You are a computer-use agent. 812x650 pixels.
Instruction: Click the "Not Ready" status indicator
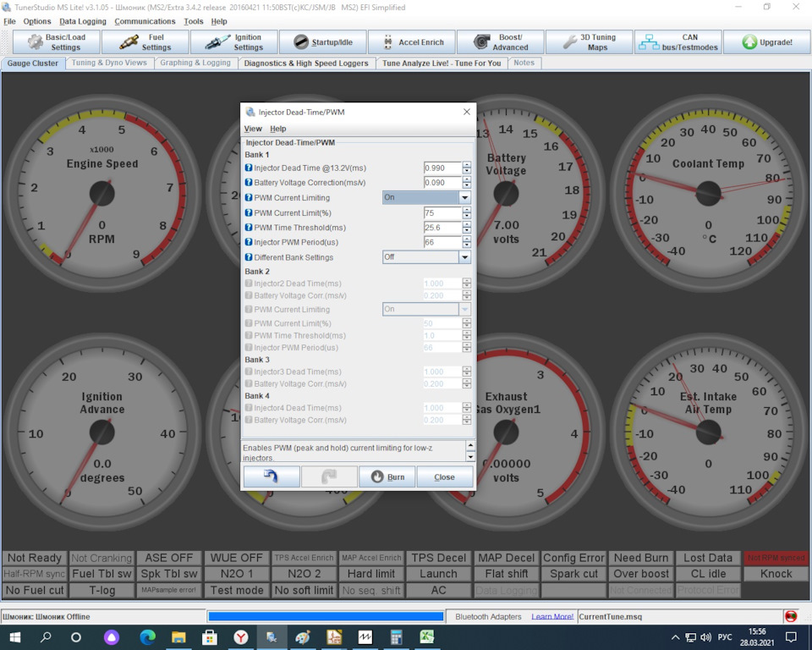click(x=34, y=558)
